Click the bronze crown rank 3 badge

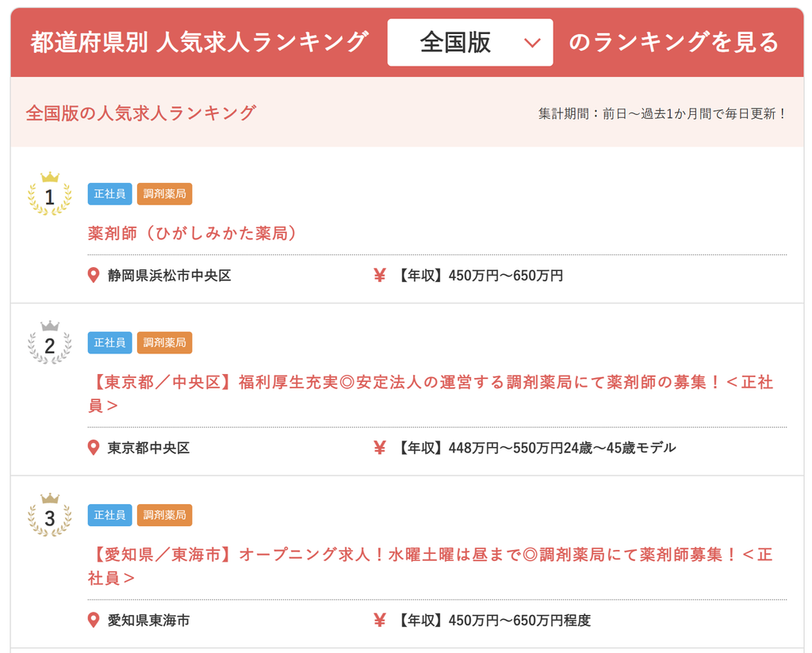[50, 514]
